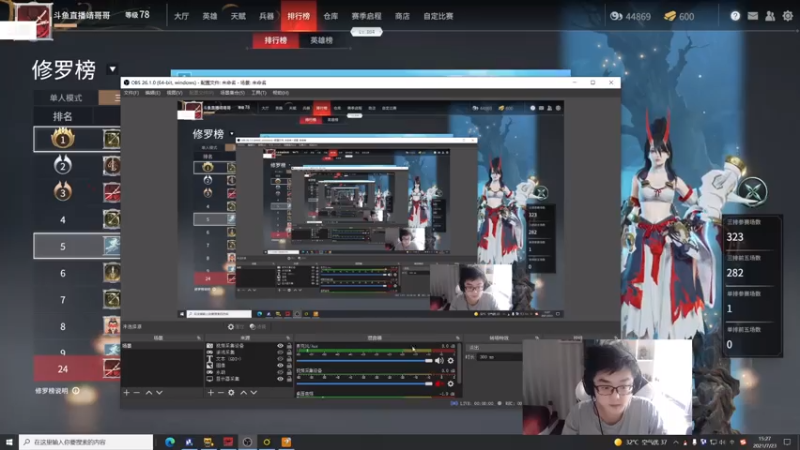This screenshot has width=800, height=450.
Task: Click the gold bar currency icon beside 600
Action: [x=670, y=16]
